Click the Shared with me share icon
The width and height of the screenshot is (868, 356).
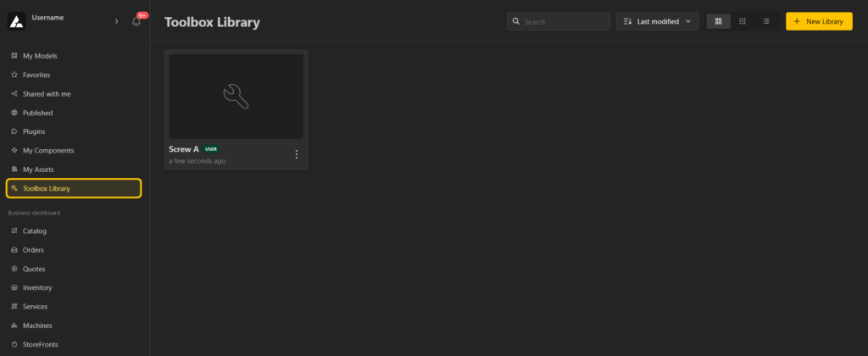pos(14,93)
